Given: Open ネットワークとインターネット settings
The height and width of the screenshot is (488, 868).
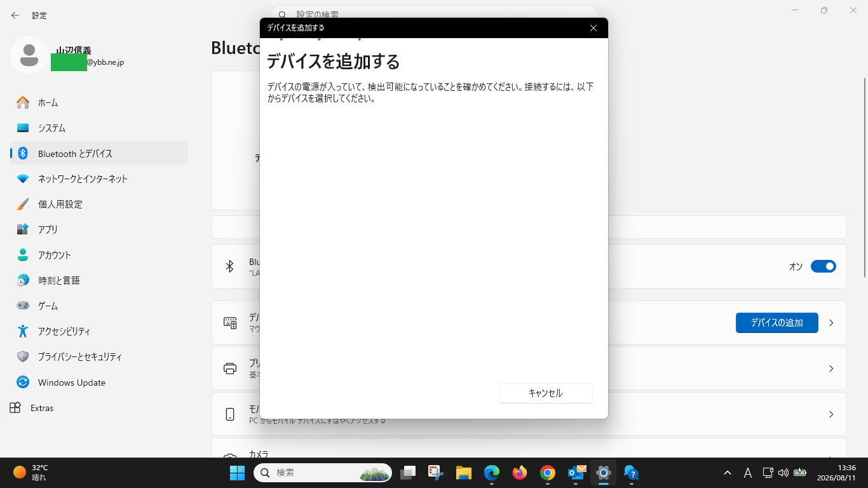Looking at the screenshot, I should pyautogui.click(x=99, y=179).
